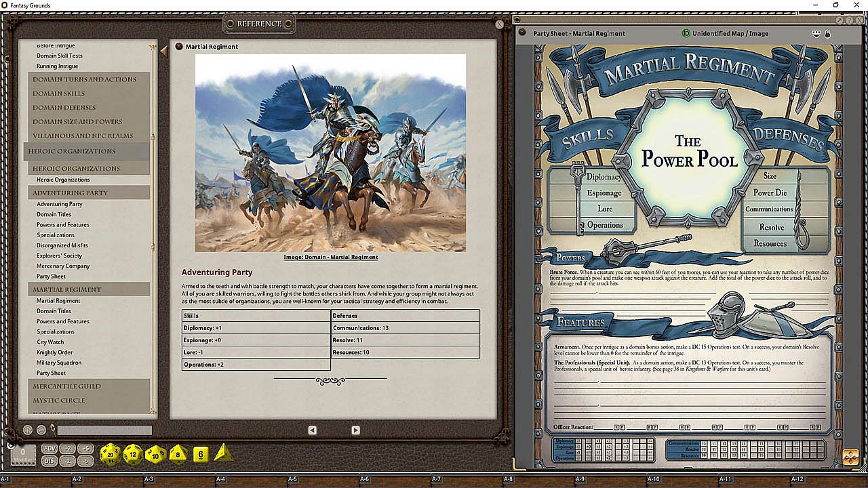Open the Heroic Organizations page link
868x488 pixels.
(x=63, y=180)
